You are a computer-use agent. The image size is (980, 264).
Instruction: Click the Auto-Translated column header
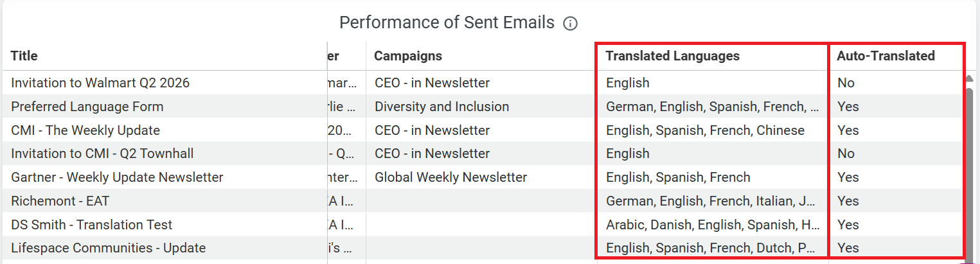[x=885, y=56]
